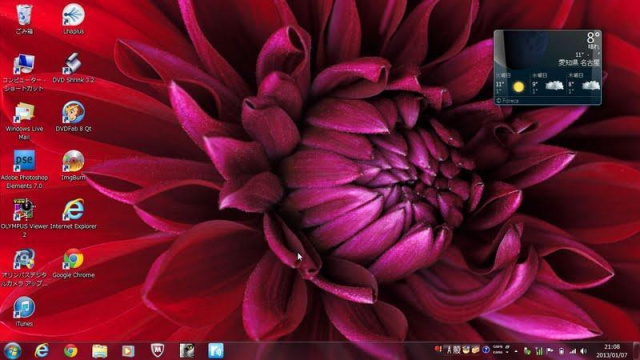Viewport: 640px width, 360px height.
Task: Click the green tray icon right of the arrow
Action: [x=527, y=351]
